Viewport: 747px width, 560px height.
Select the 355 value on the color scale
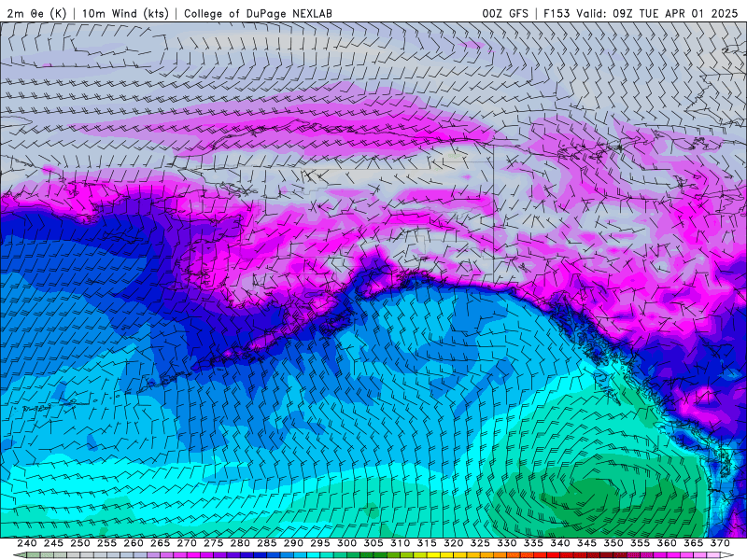click(641, 543)
